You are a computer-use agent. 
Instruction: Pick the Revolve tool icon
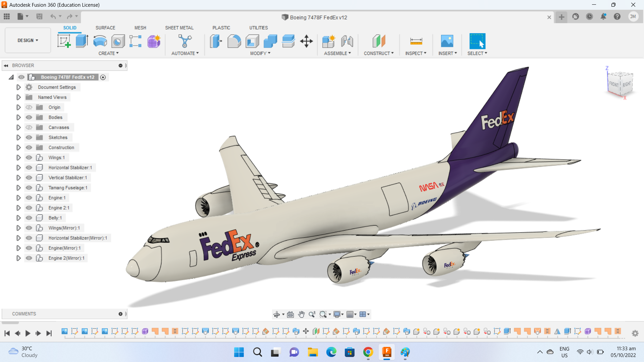pyautogui.click(x=100, y=41)
